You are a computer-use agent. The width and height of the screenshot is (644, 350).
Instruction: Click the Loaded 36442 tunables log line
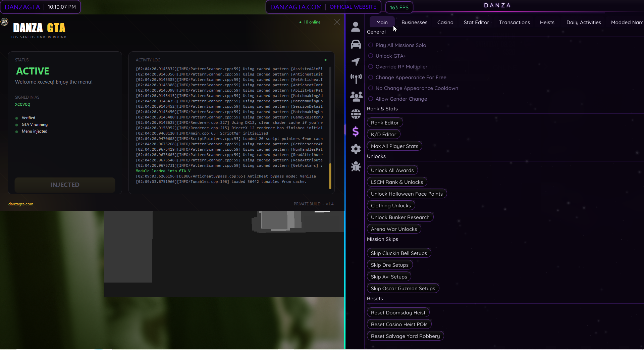pyautogui.click(x=221, y=182)
